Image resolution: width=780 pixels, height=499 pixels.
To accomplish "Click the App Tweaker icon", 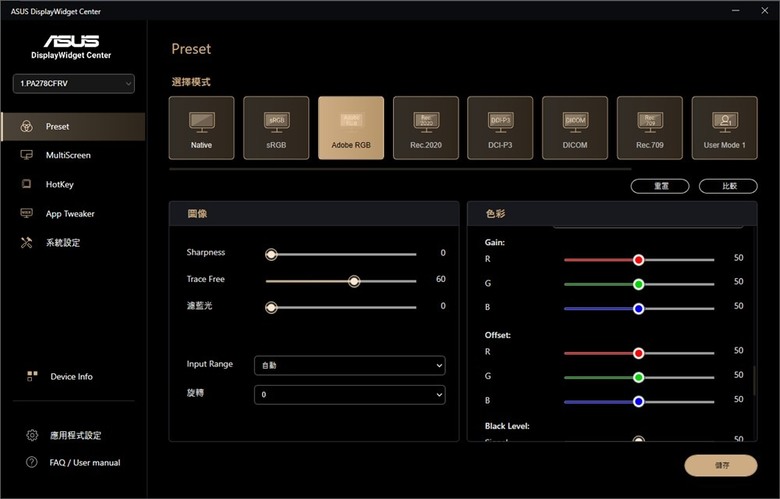I will tap(26, 213).
